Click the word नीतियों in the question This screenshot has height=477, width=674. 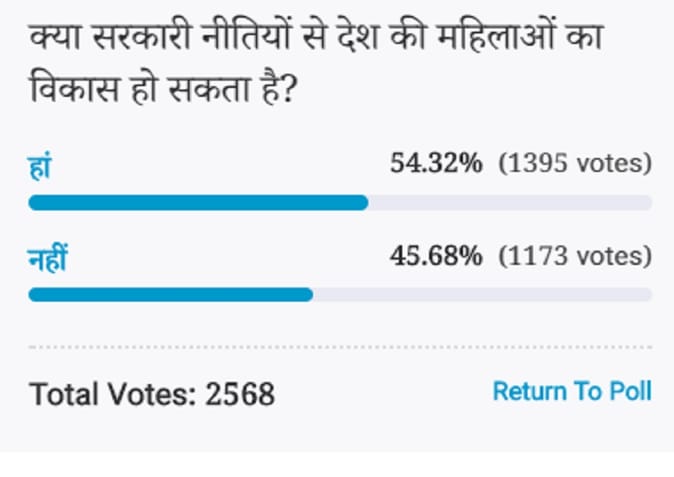coord(246,34)
